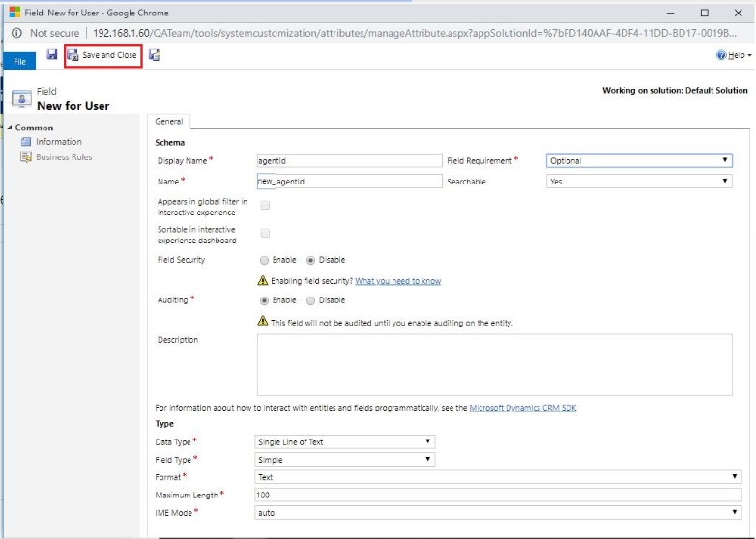Click inside the Description text area
756x539 pixels.
[494, 364]
